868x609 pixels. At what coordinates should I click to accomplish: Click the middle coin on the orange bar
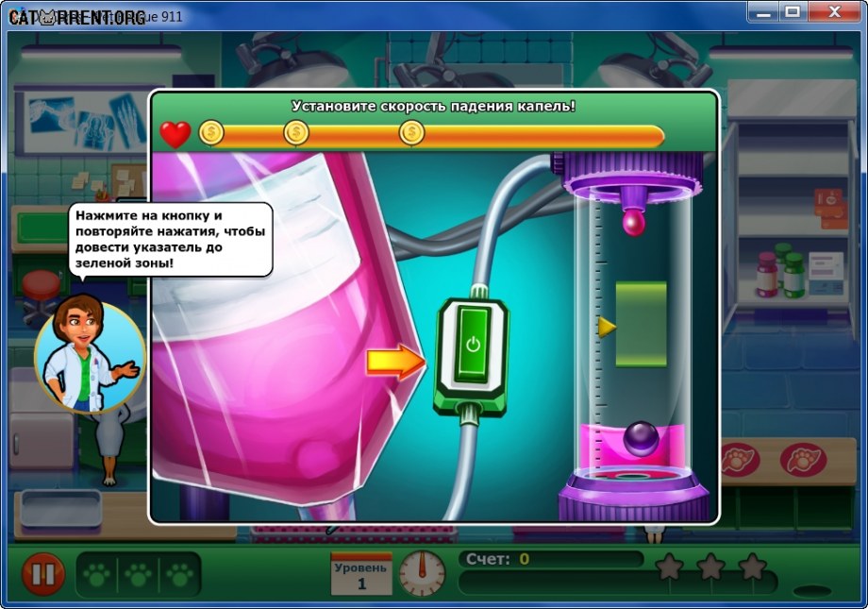coord(296,133)
